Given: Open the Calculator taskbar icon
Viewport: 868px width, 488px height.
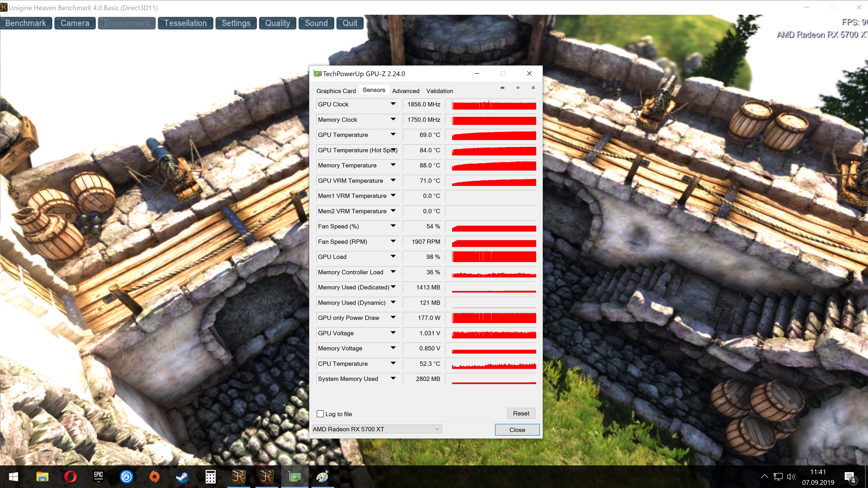Looking at the screenshot, I should point(210,476).
